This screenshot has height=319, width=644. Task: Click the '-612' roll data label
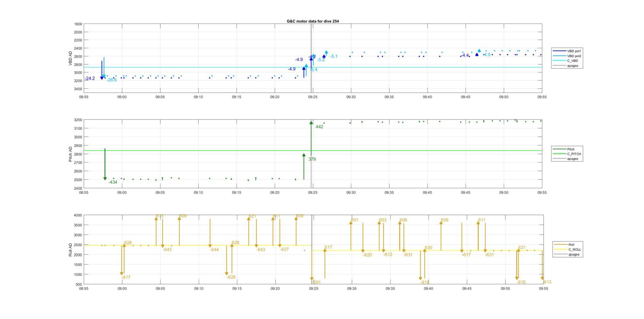[388, 255]
